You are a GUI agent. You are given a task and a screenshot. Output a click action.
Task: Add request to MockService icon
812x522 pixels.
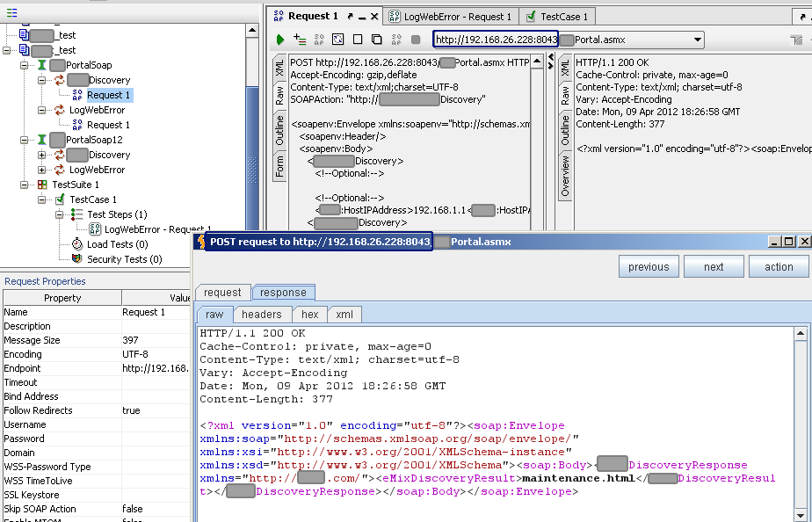pos(319,40)
